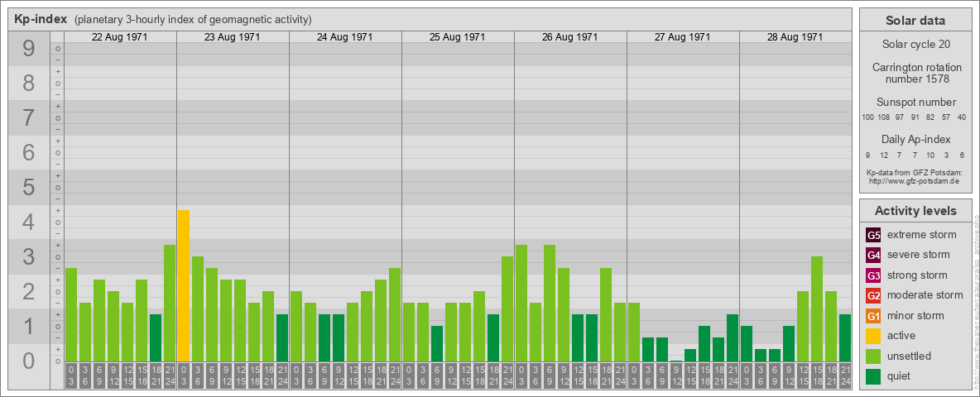The image size is (980, 397).
Task: Click the G4 severe storm icon
Action: (x=873, y=255)
